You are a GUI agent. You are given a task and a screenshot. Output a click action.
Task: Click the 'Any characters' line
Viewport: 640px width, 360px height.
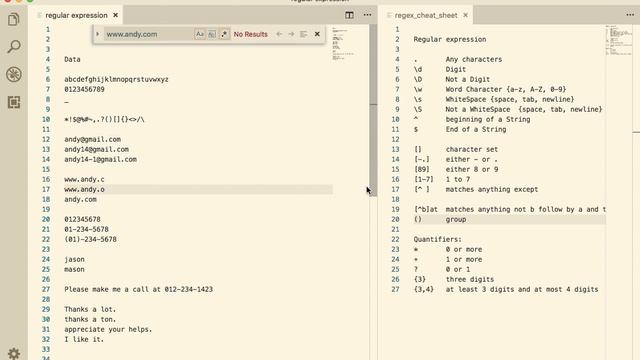(x=458, y=59)
